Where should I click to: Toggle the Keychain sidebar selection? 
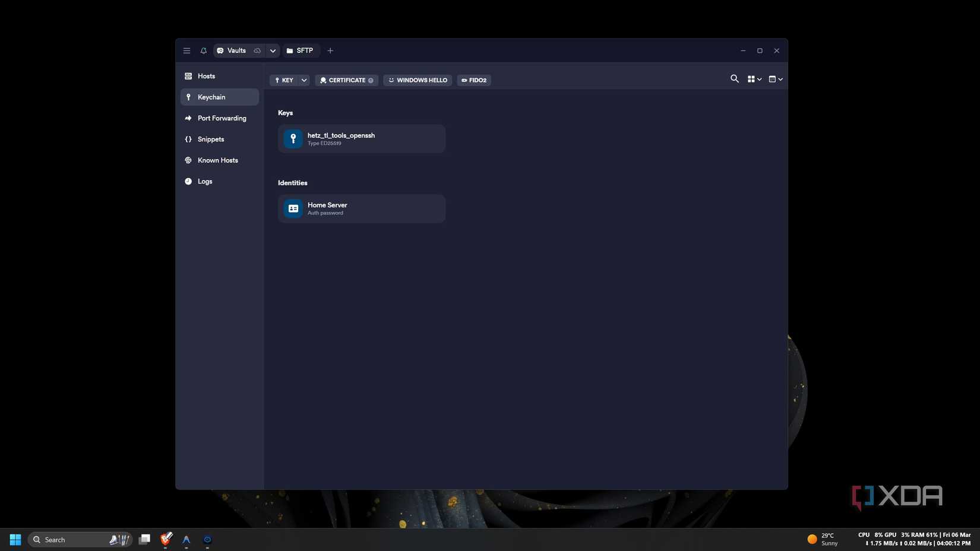click(x=211, y=97)
